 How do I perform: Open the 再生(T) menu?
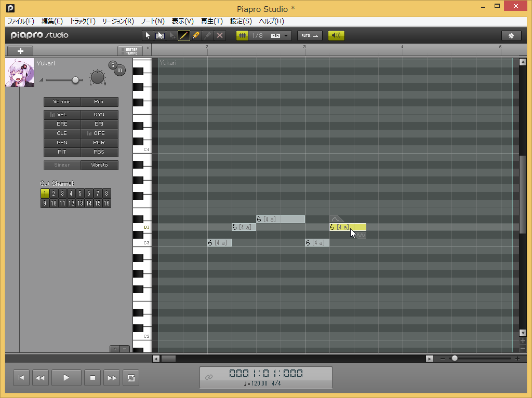[x=212, y=21]
